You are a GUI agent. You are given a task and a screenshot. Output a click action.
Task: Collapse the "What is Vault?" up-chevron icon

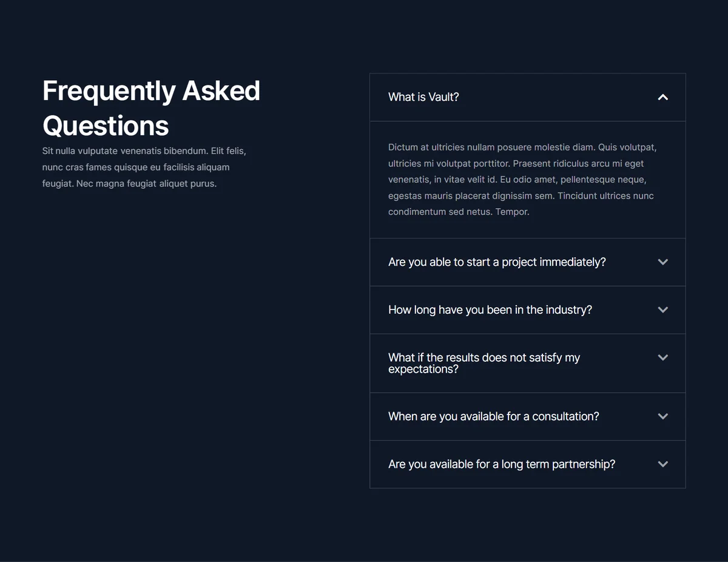pyautogui.click(x=662, y=97)
